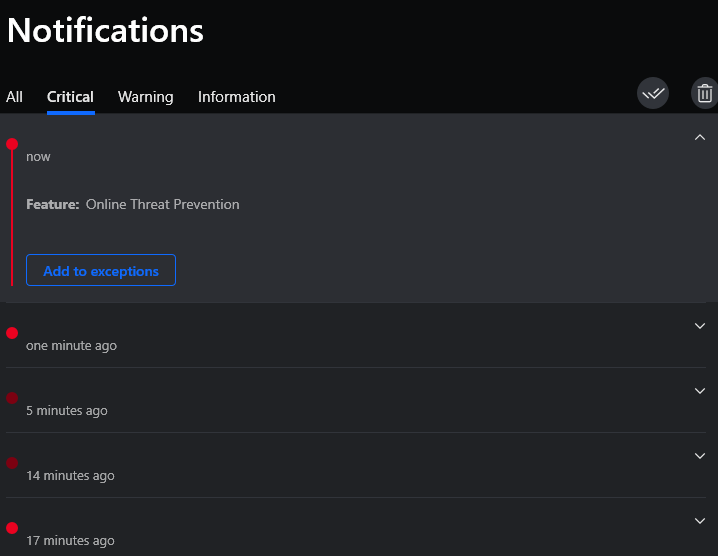Viewport: 718px width, 556px height.
Task: Show the Information tab
Action: tap(237, 97)
